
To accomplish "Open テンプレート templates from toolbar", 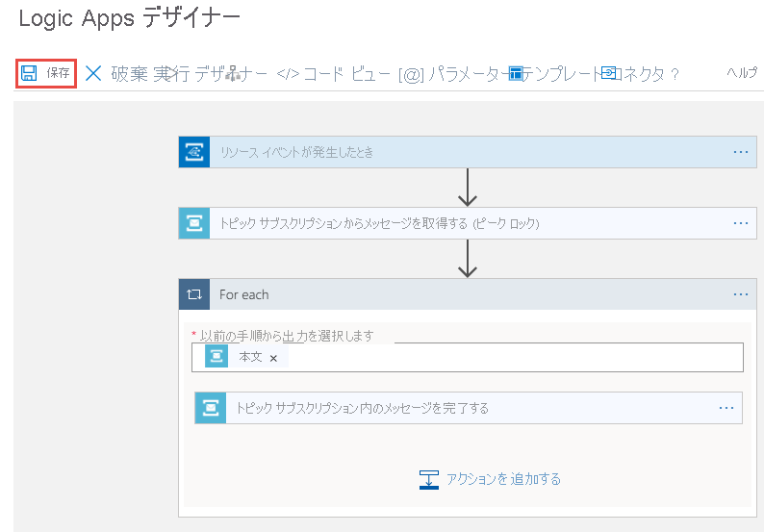I will click(553, 73).
